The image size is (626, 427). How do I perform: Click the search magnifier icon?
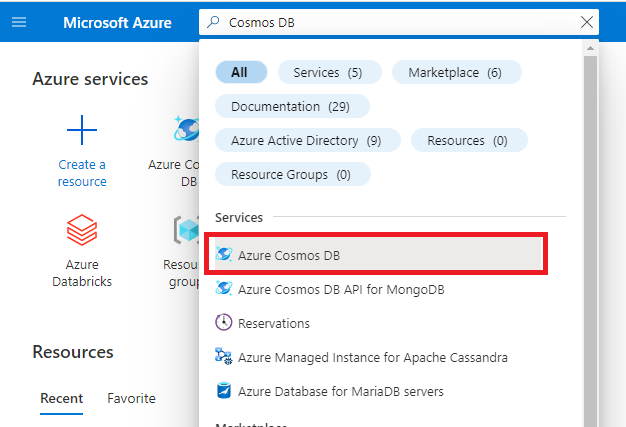pyautogui.click(x=213, y=22)
